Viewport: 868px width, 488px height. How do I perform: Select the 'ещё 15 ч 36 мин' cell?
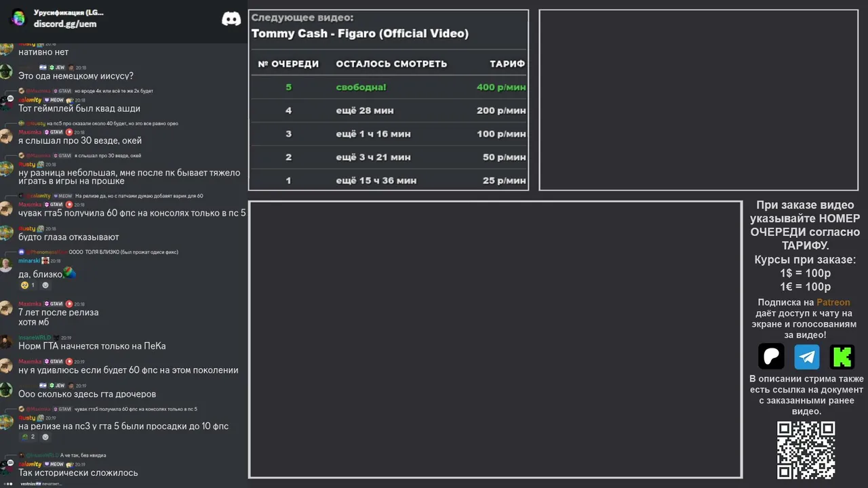pos(376,181)
